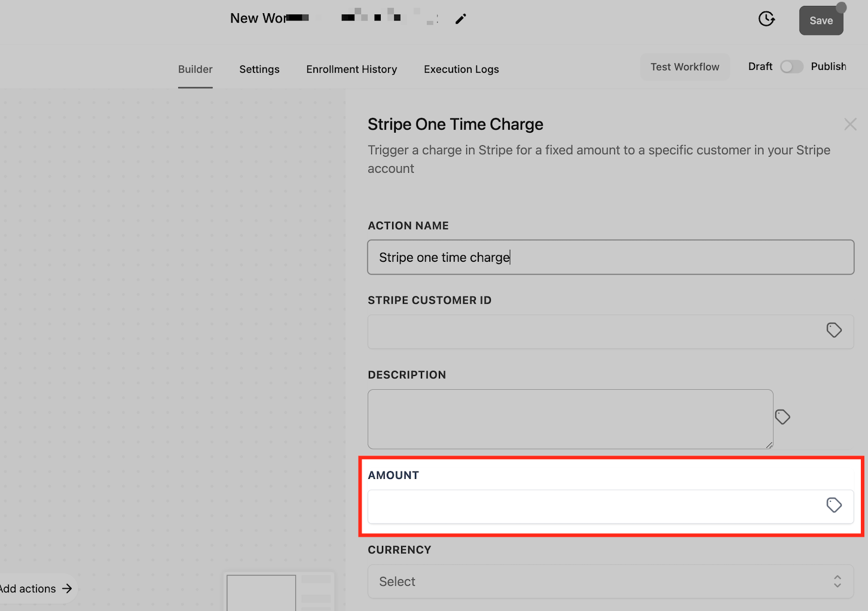Viewport: 868px width, 611px height.
Task: Click the pencil icon to rename workflow
Action: click(460, 19)
